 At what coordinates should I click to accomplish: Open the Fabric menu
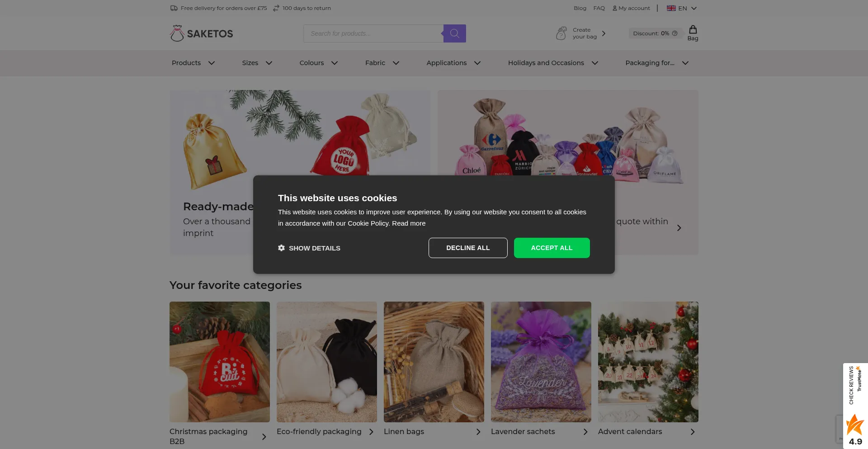point(375,63)
